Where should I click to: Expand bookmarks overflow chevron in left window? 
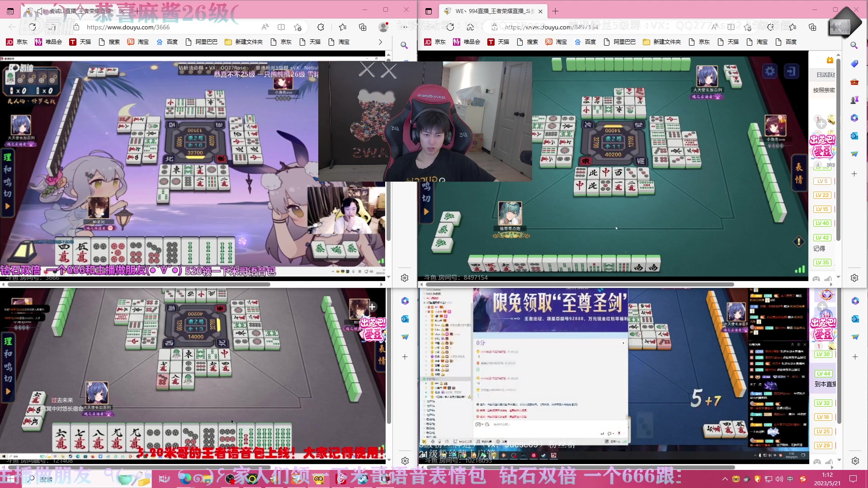pos(380,42)
